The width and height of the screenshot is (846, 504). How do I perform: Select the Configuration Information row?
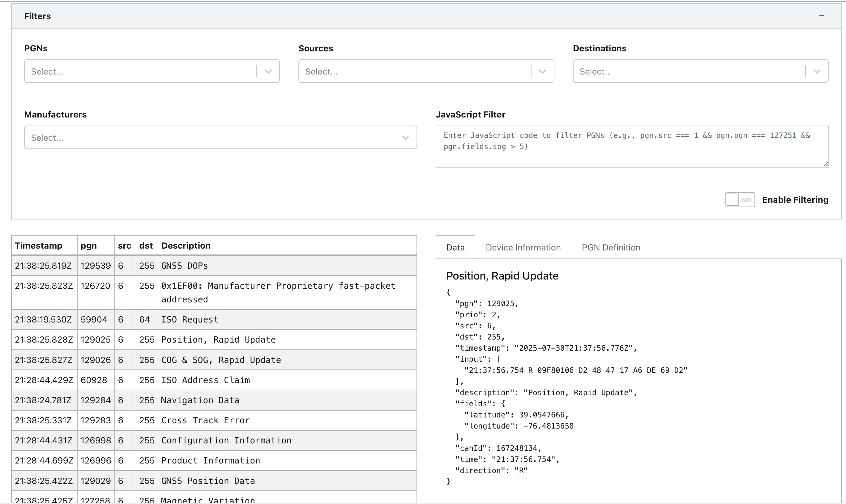tap(214, 441)
